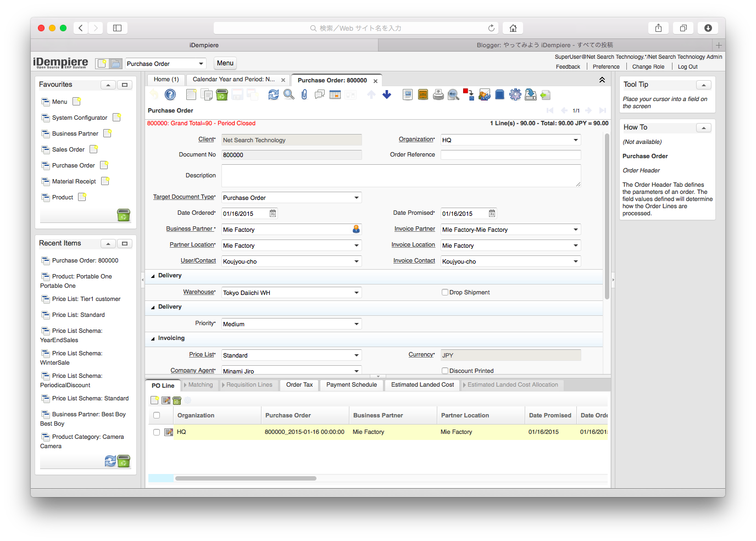
Task: Toggle the Drop Shipment checkbox
Action: click(445, 292)
